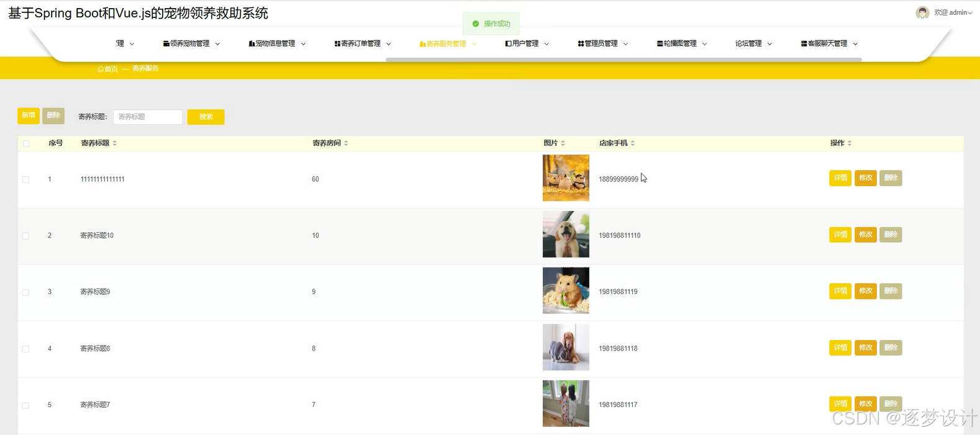Viewport: 980px width, 435px height.
Task: Expand the 欢迎 admin account dropdown
Action: coord(953,12)
